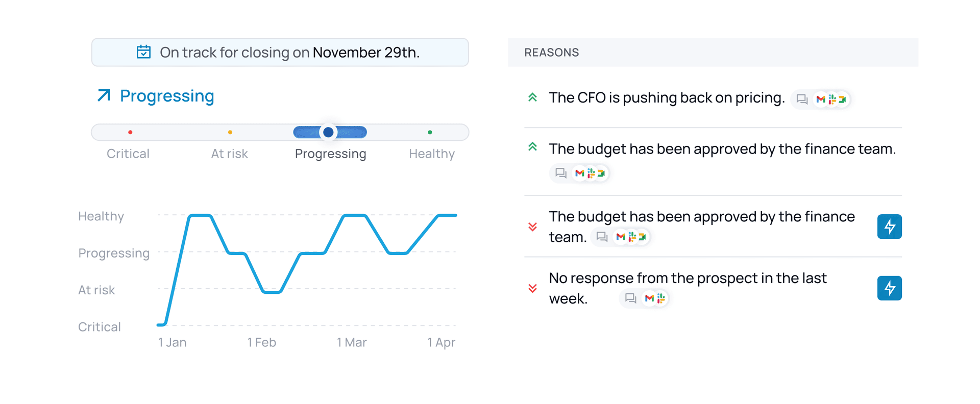Click green up chevrons beside CFO pricing reason

pos(532,97)
